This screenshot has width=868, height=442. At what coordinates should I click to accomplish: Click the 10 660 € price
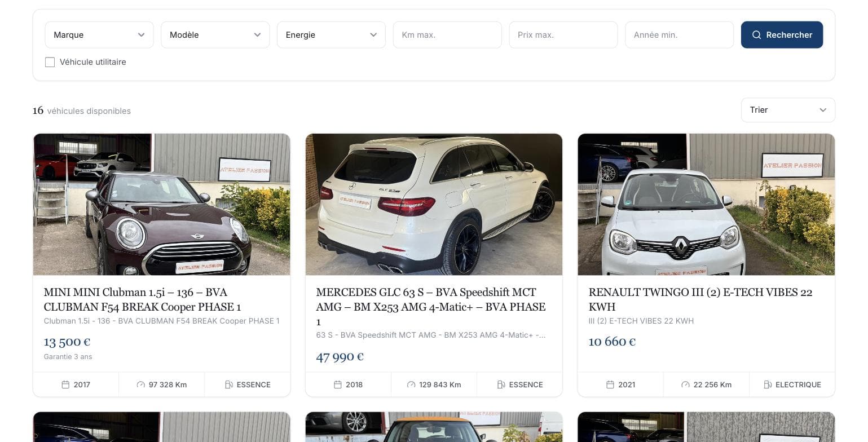tap(612, 342)
